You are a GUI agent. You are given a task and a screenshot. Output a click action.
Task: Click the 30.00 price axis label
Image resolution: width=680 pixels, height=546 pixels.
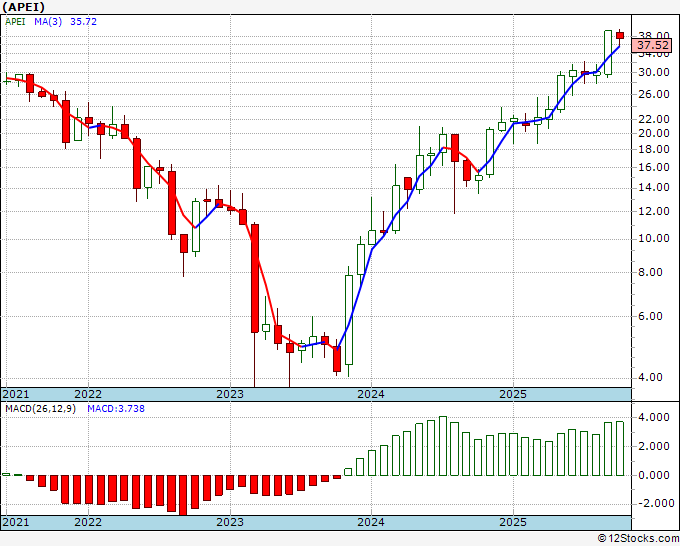pyautogui.click(x=655, y=72)
